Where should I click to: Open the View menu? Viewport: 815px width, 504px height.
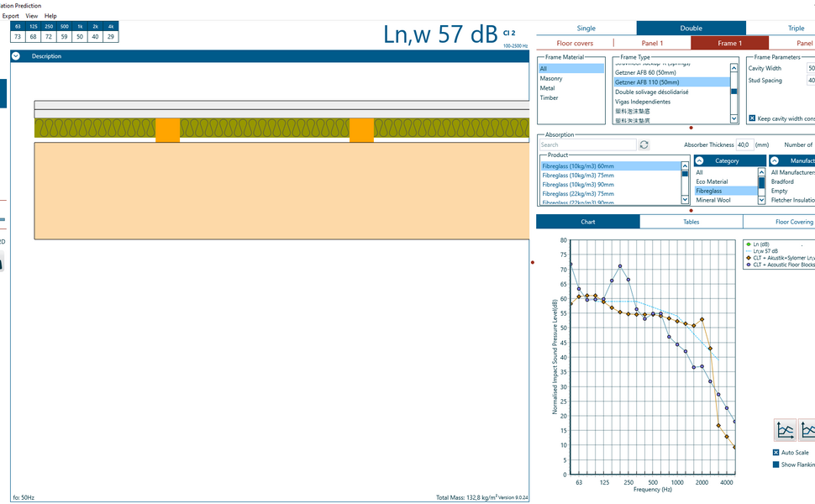[x=32, y=16]
